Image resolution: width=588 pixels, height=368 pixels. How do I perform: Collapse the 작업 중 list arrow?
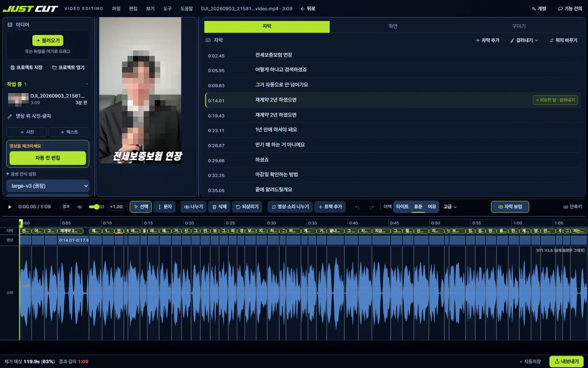(x=87, y=84)
